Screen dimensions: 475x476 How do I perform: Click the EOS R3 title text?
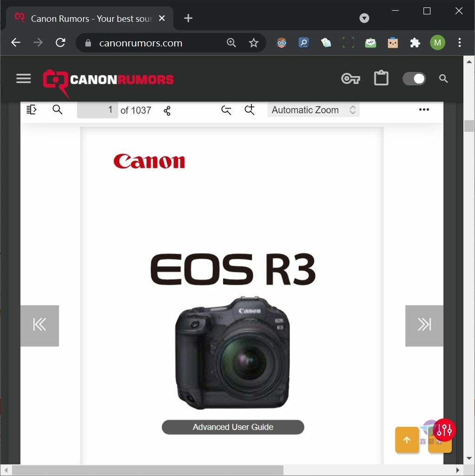233,269
